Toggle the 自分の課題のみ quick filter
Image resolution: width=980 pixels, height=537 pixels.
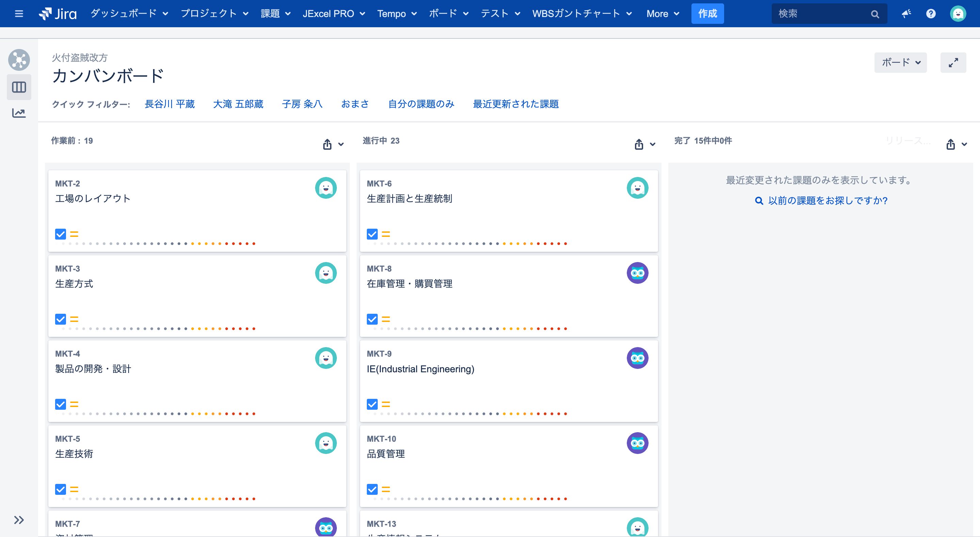tap(421, 104)
